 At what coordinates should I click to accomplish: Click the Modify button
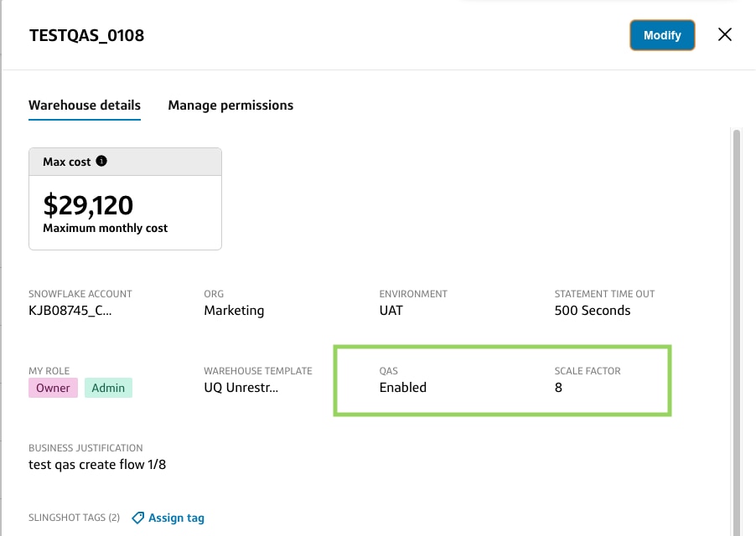[x=661, y=35]
